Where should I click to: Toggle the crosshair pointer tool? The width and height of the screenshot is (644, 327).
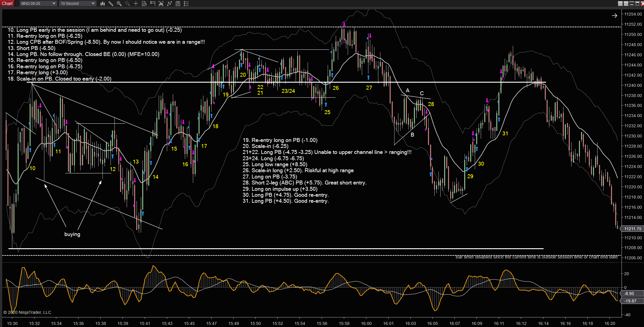click(x=136, y=4)
